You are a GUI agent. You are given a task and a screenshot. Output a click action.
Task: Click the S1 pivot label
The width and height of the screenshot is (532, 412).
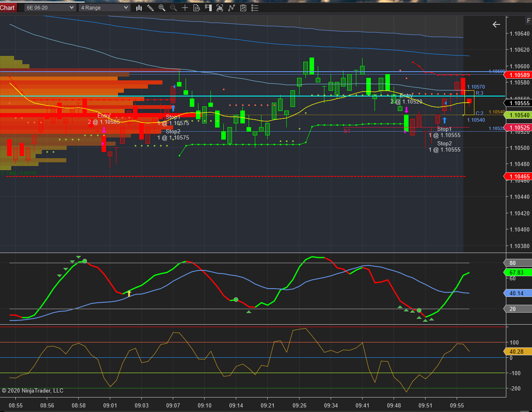point(347,130)
